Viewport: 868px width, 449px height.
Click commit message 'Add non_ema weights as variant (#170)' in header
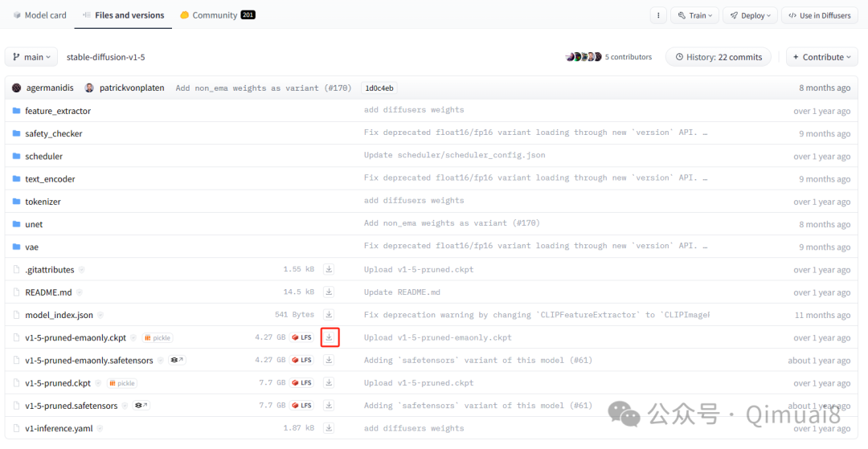(x=264, y=88)
